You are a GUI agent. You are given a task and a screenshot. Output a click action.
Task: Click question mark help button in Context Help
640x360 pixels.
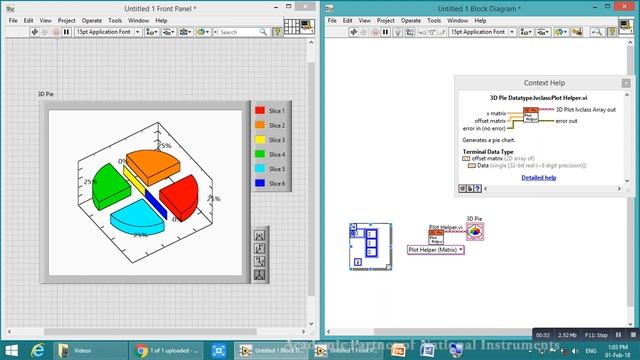477,189
